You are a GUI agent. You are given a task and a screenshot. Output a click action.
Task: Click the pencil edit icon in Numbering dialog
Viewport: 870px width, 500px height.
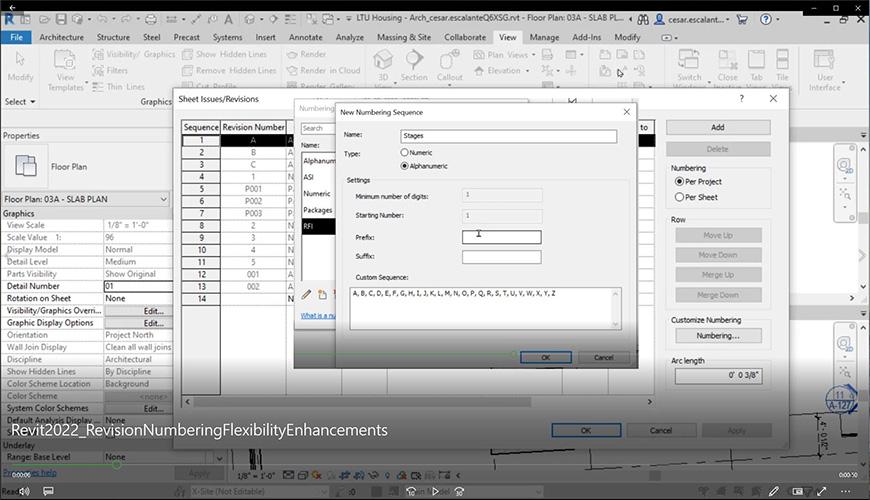click(306, 295)
